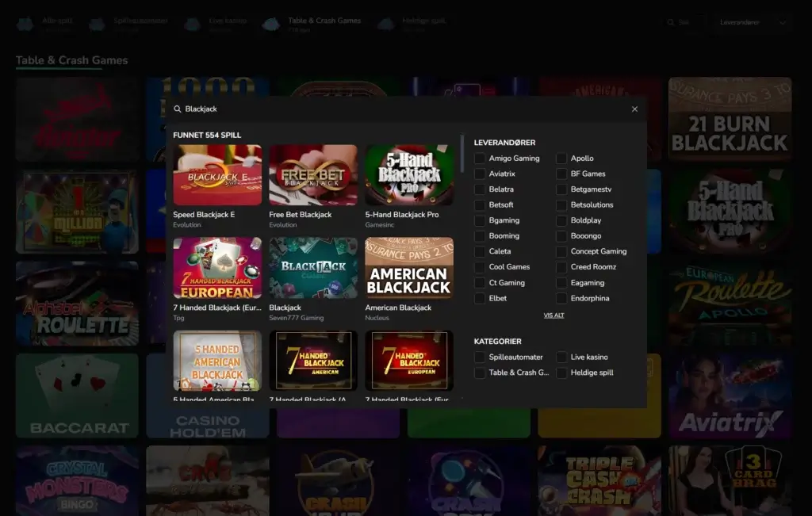Check the Eagaming provider checkbox
The height and width of the screenshot is (516, 812).
tap(561, 283)
